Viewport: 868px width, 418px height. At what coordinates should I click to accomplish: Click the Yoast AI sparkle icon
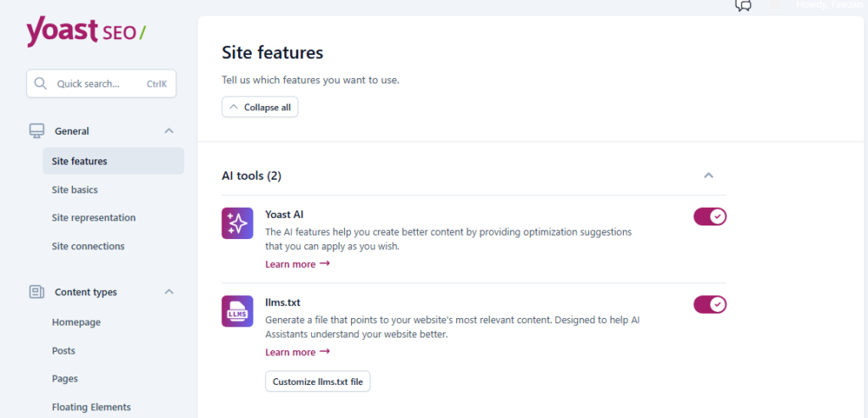pyautogui.click(x=237, y=223)
